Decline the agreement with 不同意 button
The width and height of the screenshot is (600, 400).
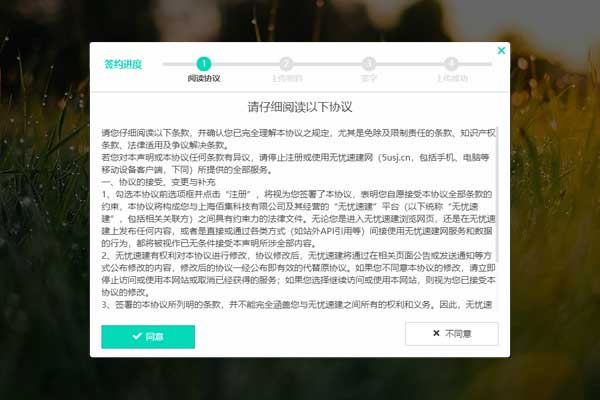[x=452, y=334]
